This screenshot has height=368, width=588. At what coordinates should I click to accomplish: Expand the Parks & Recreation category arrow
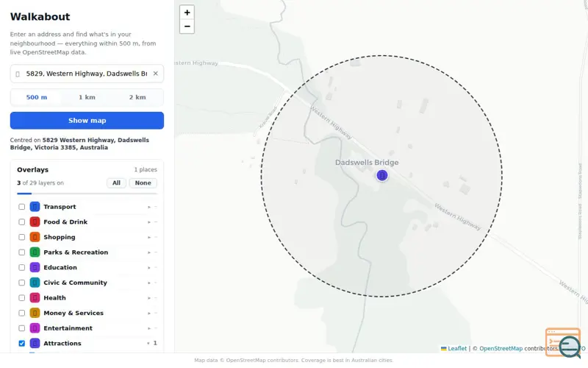tap(149, 252)
